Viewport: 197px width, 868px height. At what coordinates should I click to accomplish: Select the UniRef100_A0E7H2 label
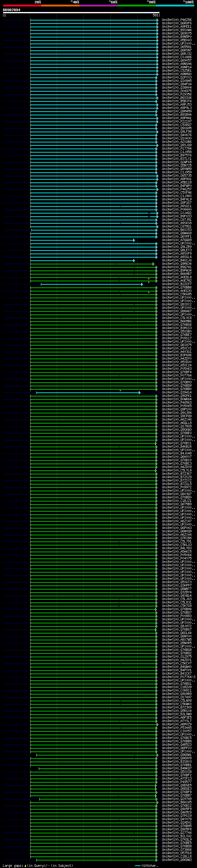point(177,281)
